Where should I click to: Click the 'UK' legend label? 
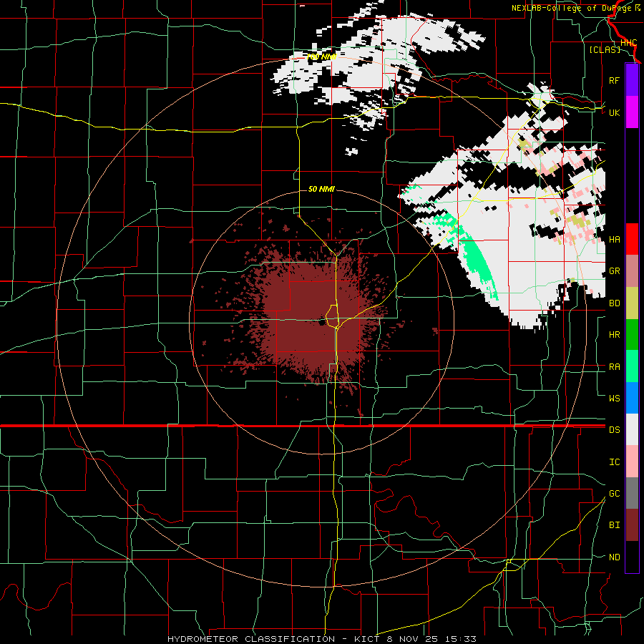pos(614,112)
